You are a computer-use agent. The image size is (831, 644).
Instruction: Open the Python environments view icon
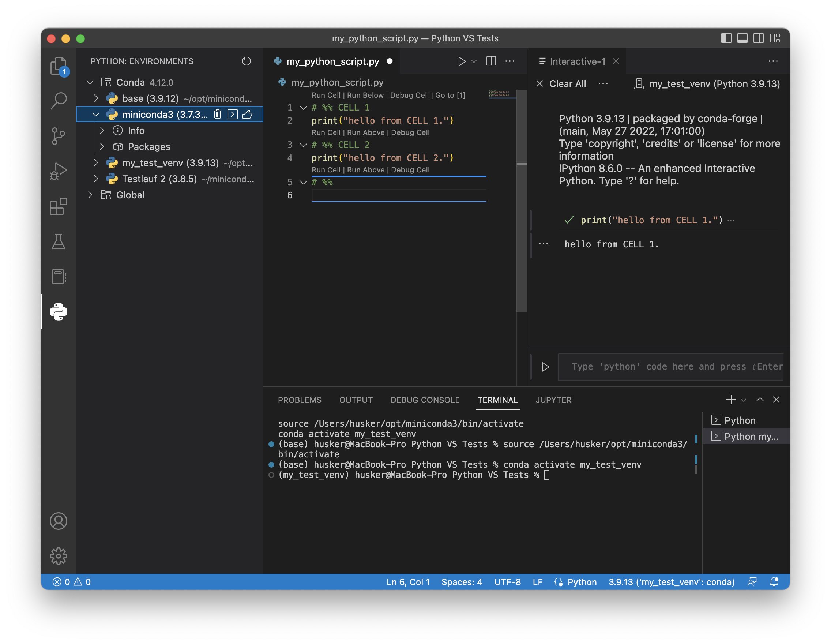coord(58,312)
